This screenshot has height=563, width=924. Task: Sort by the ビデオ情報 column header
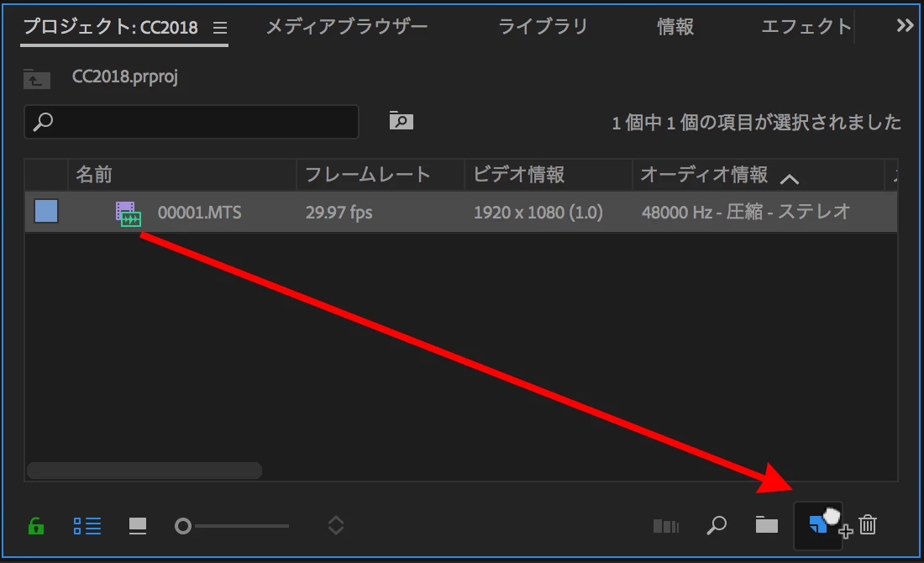coord(548,175)
